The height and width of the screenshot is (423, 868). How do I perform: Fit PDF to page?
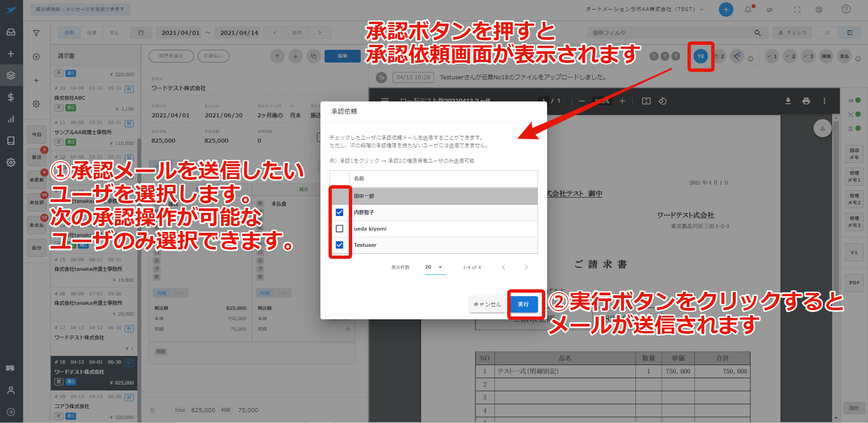tap(646, 101)
